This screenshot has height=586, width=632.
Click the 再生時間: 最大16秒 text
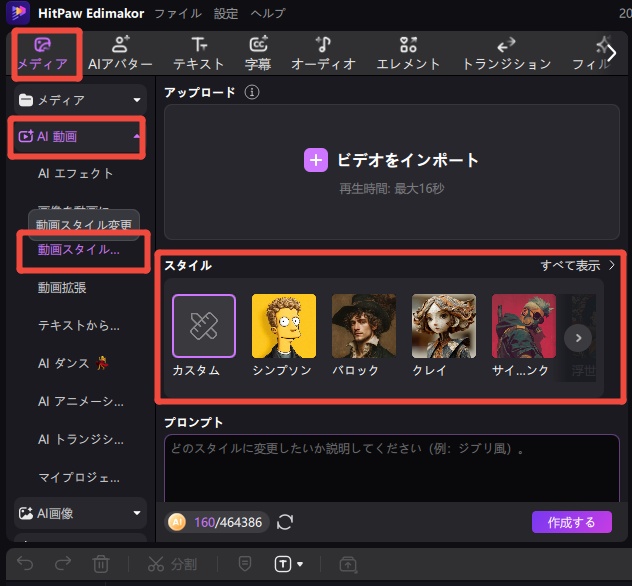tap(391, 188)
